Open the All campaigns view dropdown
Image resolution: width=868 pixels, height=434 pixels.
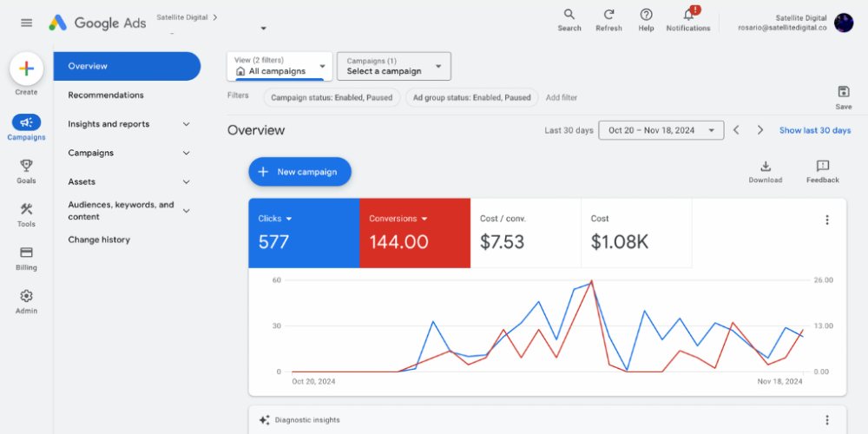pos(279,67)
